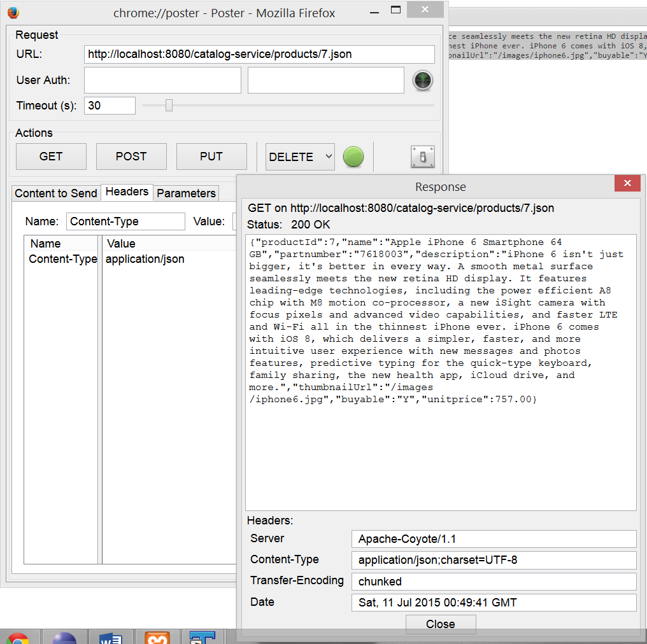The height and width of the screenshot is (644, 647).
Task: Click the URL input field
Action: click(259, 55)
